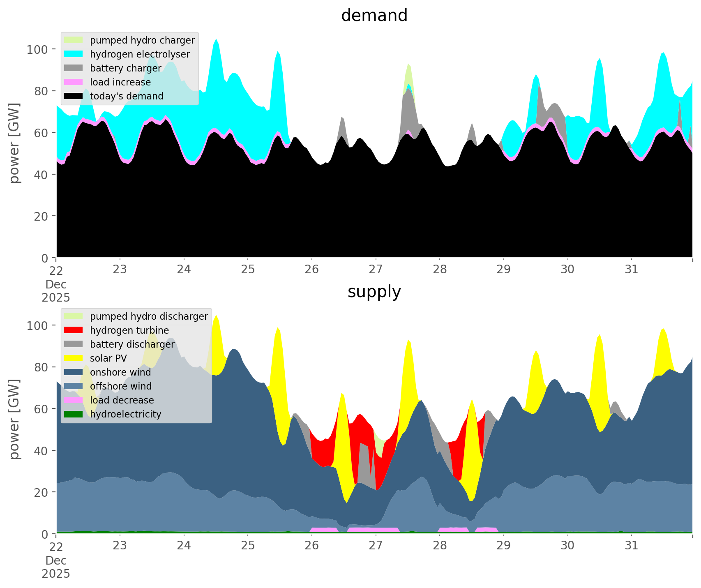Click the 100 tick label on the demand y-axis

(x=37, y=50)
